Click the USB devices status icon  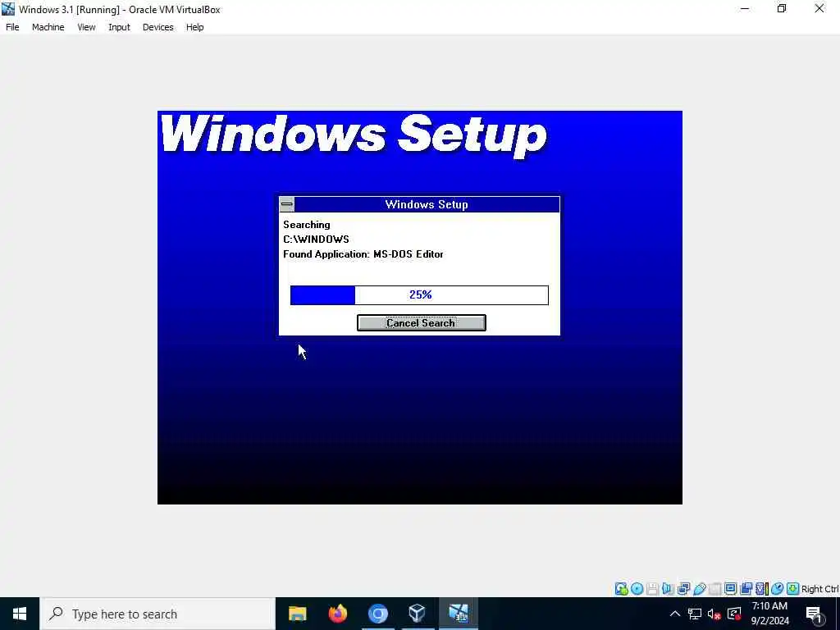(x=699, y=589)
